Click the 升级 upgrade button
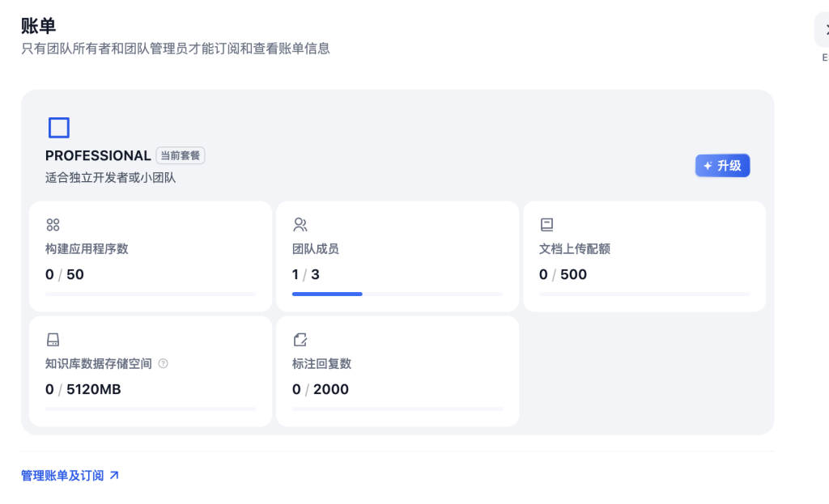 click(x=722, y=166)
